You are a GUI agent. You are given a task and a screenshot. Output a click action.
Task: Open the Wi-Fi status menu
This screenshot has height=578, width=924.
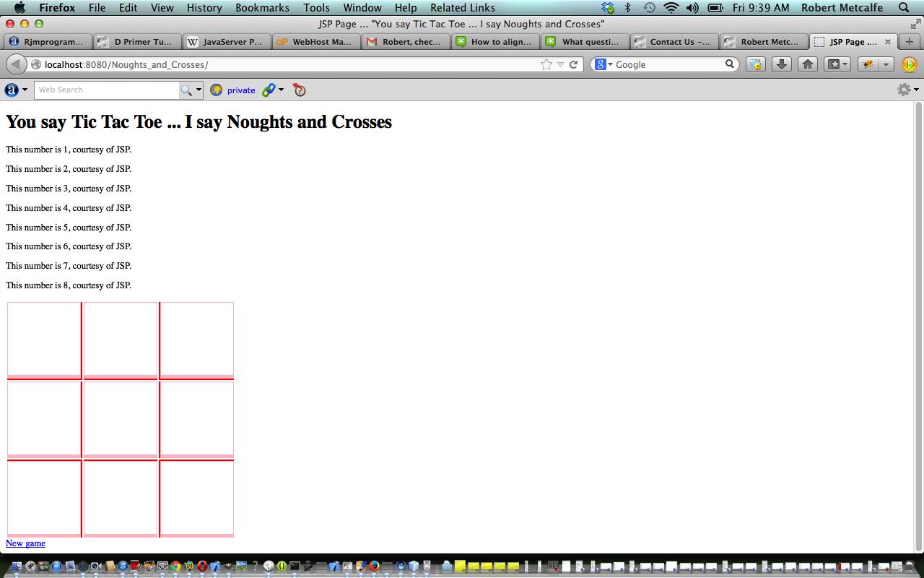click(671, 8)
